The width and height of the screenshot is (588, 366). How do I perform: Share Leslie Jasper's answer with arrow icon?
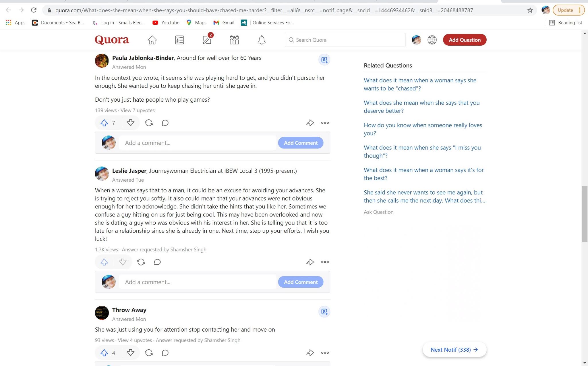point(310,262)
